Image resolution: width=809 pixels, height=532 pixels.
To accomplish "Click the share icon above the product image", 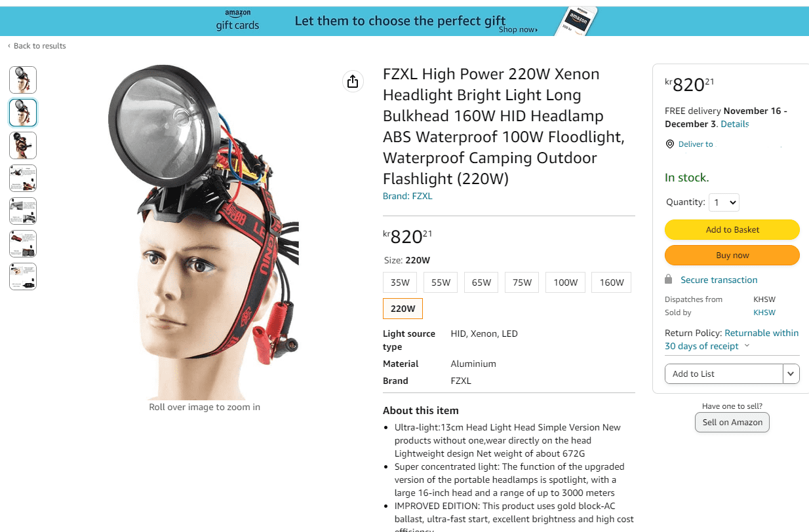I will (x=353, y=81).
